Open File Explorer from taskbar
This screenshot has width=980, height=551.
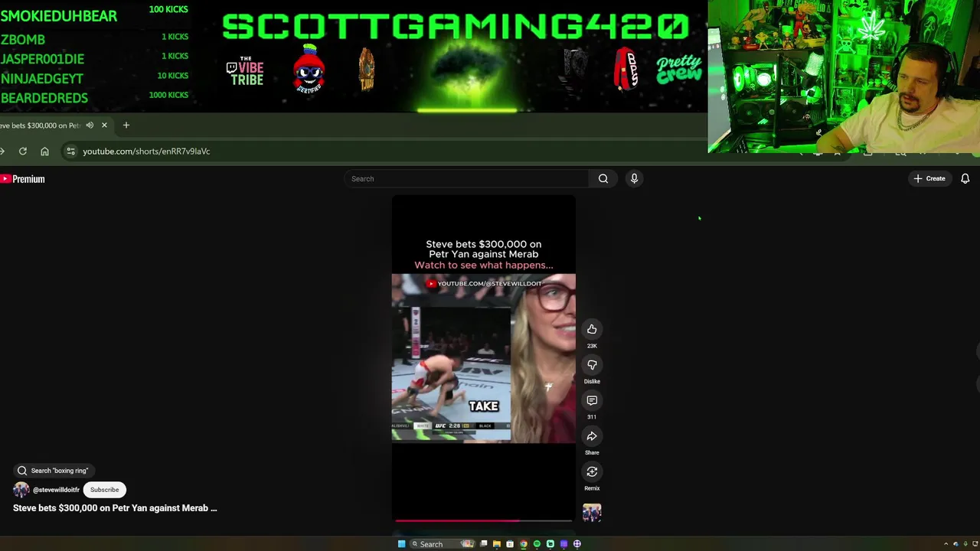pos(496,544)
